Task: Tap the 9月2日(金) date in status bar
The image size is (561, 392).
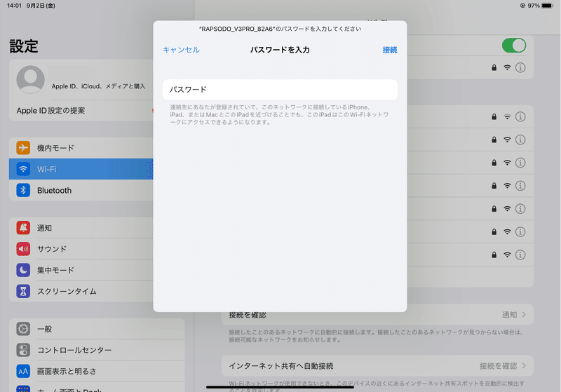Action: coord(41,6)
